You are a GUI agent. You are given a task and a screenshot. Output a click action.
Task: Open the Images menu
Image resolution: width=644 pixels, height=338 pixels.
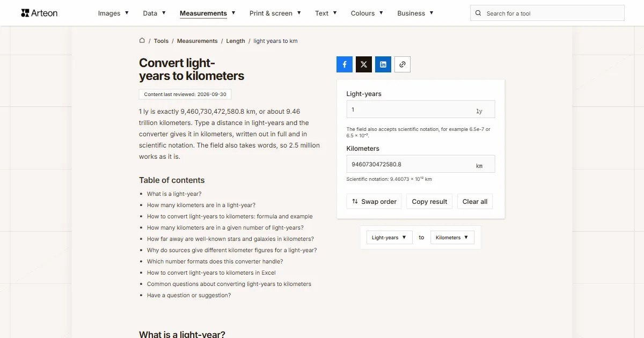113,13
